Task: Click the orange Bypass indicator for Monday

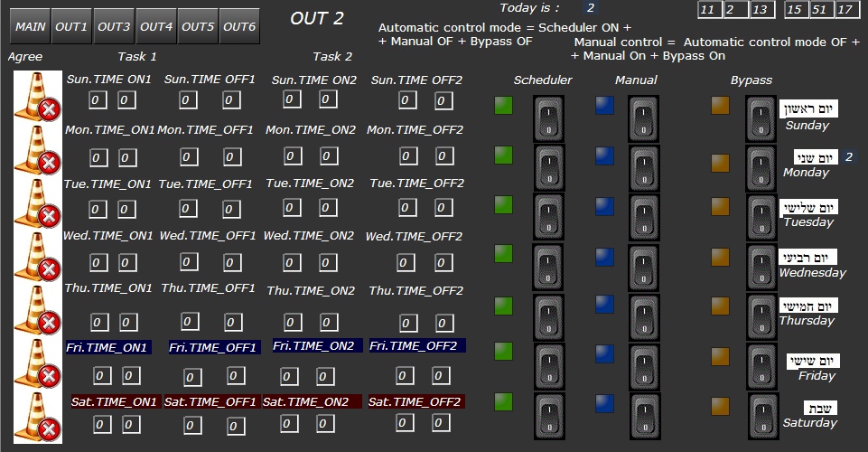Action: pos(720,163)
